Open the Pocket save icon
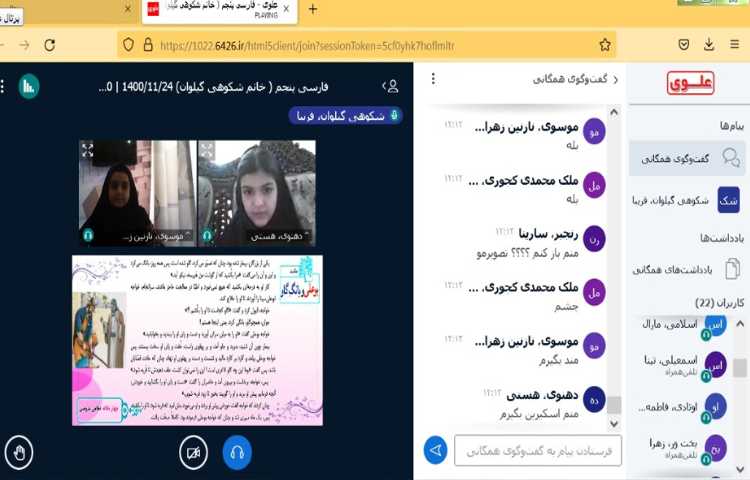The image size is (750, 480). tap(684, 44)
